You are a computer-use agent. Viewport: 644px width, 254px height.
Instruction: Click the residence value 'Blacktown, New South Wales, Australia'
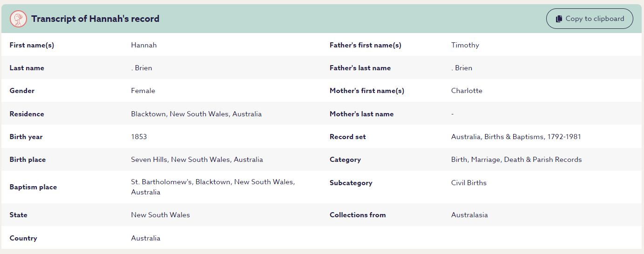click(x=196, y=114)
